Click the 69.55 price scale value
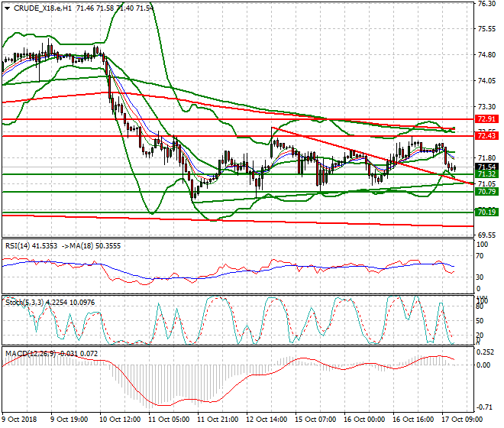This screenshot has height=428, width=504. [x=486, y=235]
